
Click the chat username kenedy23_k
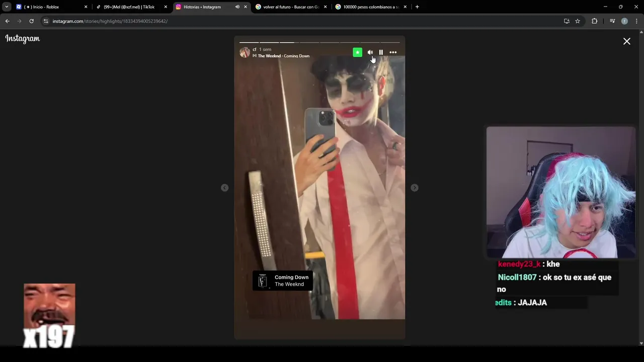point(519,264)
